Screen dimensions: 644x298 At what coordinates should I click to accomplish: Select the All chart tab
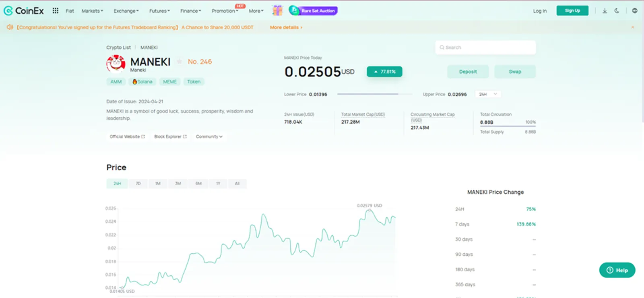click(237, 184)
